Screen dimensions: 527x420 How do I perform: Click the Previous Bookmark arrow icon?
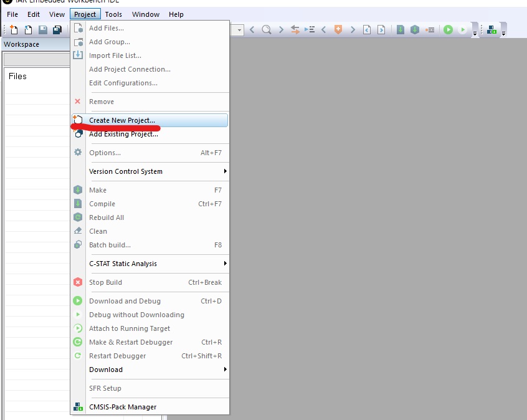[x=324, y=29]
